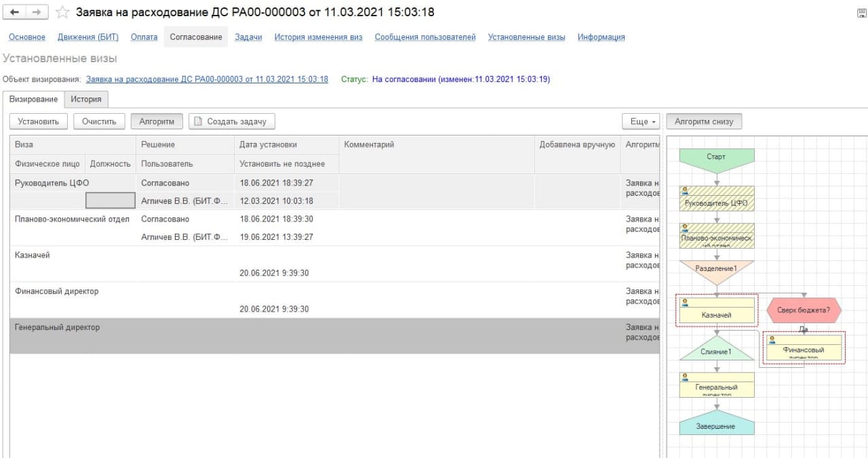Switch to the История tab
This screenshot has height=458, width=868.
tap(86, 99)
